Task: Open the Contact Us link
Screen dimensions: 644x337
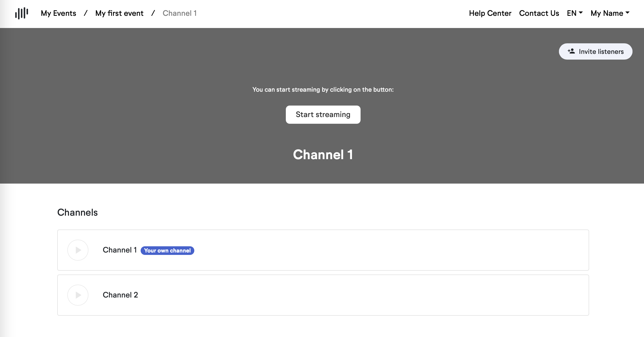Action: (539, 13)
